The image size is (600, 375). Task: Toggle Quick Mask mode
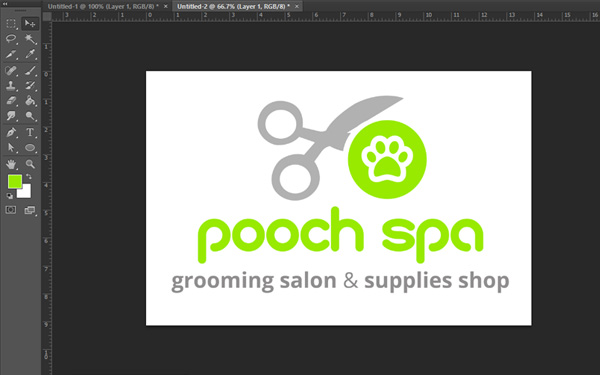(11, 210)
